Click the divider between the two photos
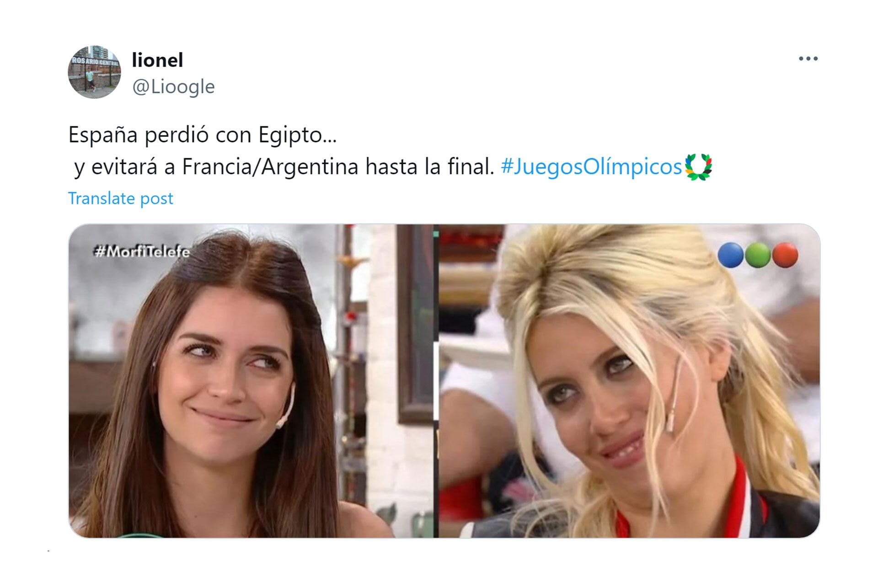This screenshot has width=878, height=588. pyautogui.click(x=436, y=381)
